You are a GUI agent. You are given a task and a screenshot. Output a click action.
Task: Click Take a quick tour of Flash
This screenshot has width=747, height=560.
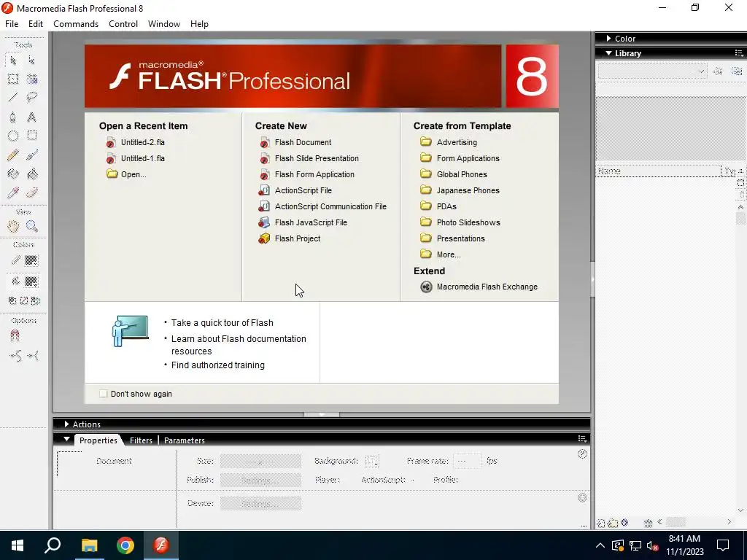(x=222, y=323)
